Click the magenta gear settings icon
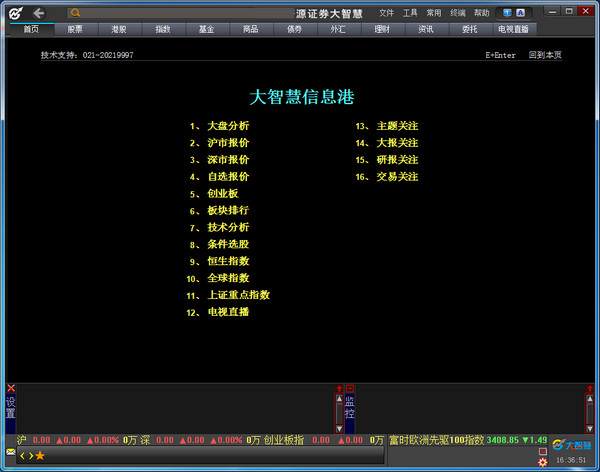Screen dimensions: 600x472 [x=543, y=462]
